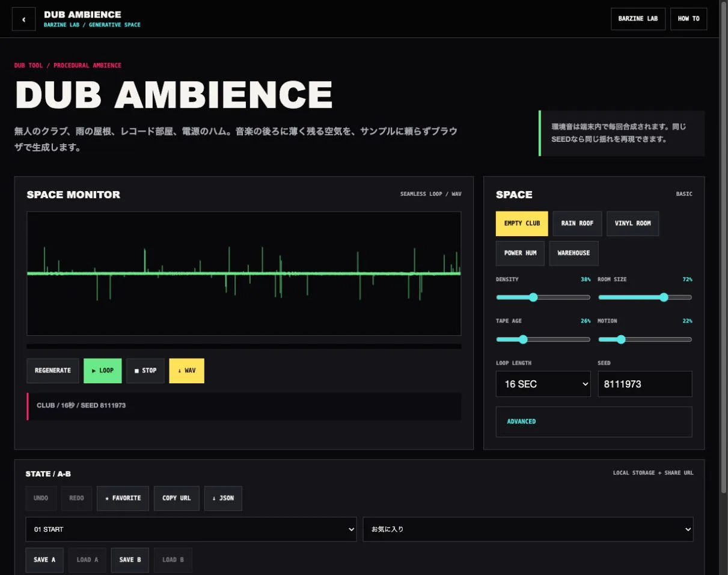This screenshot has height=575, width=728.
Task: Open the LOOP LENGTH dropdown
Action: click(543, 384)
